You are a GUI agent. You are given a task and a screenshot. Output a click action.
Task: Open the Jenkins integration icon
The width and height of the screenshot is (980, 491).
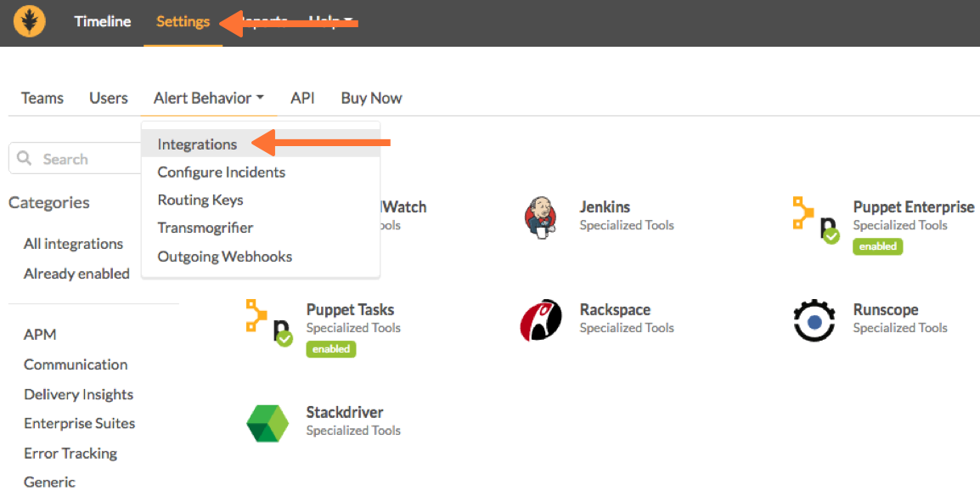point(539,217)
